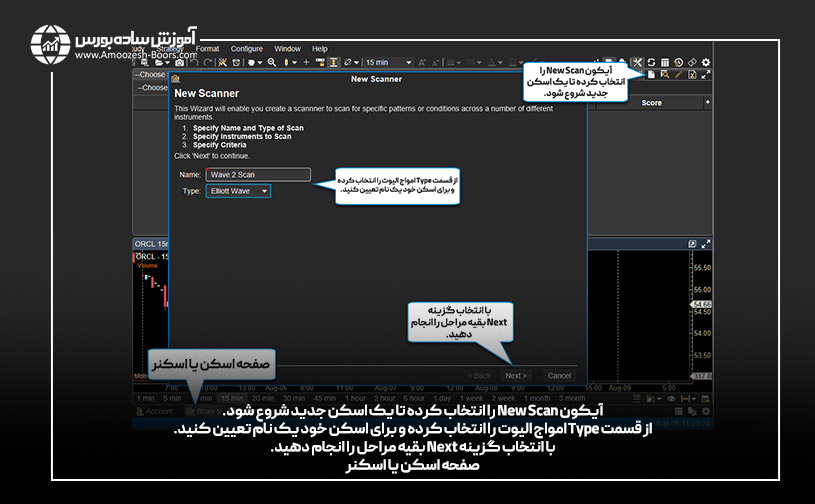Select the 2 hour bar size
The image size is (815, 504).
(x=385, y=399)
